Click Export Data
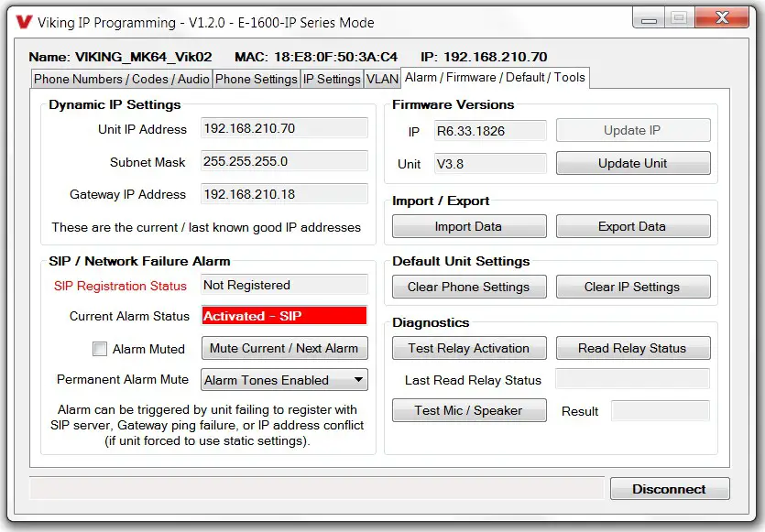 633,226
